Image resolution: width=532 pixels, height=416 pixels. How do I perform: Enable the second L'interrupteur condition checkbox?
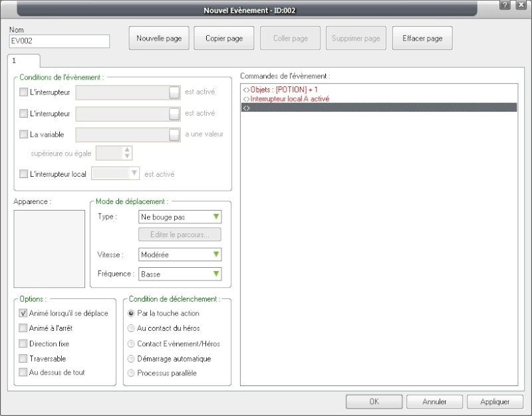(23, 113)
